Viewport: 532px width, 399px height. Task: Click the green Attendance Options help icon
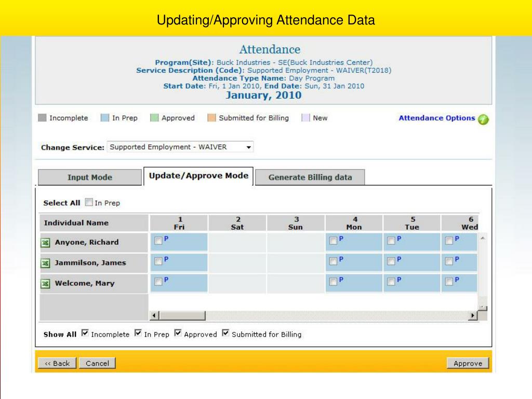point(483,119)
